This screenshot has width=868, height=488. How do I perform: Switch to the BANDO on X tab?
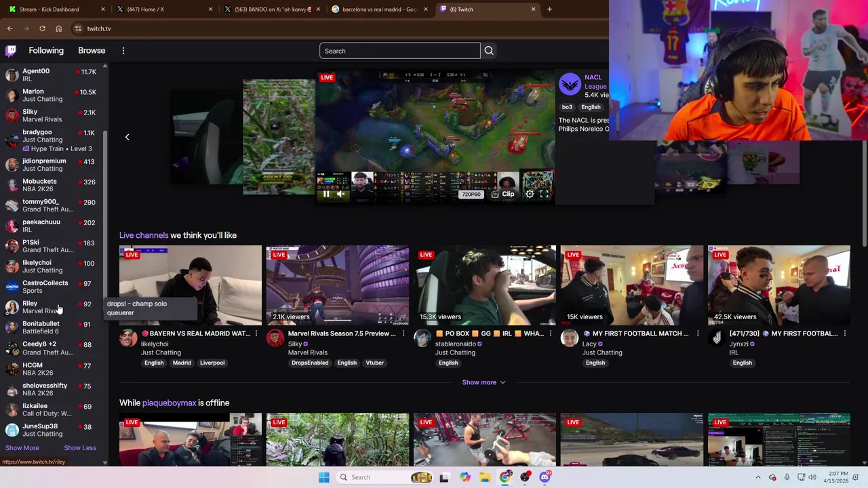[x=271, y=9]
